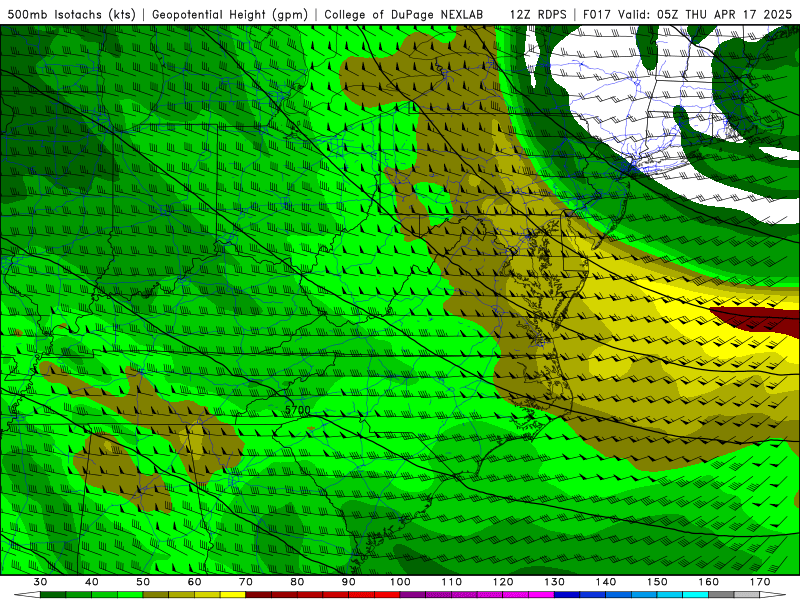Click the left white arrow cap of color bar
Viewport: 800px width, 600px height.
pyautogui.click(x=27, y=594)
